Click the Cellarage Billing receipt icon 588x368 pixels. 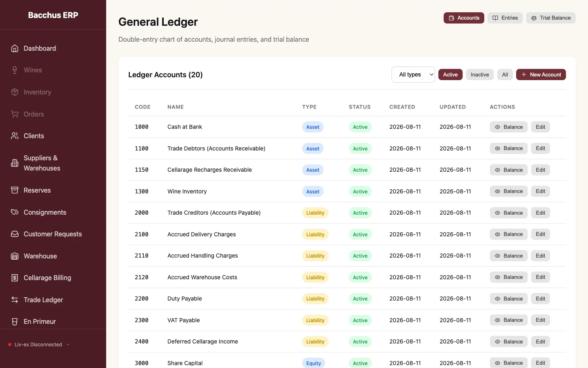(x=15, y=278)
